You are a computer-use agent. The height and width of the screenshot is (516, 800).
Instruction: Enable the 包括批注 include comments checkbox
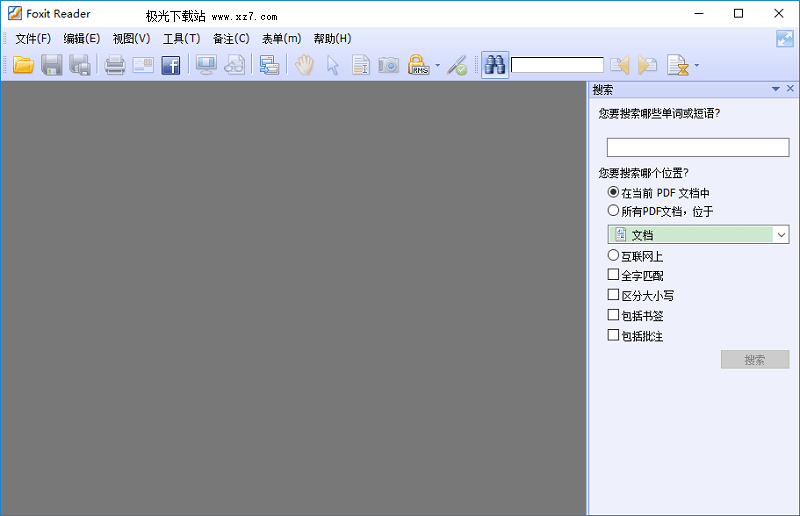[x=613, y=335]
